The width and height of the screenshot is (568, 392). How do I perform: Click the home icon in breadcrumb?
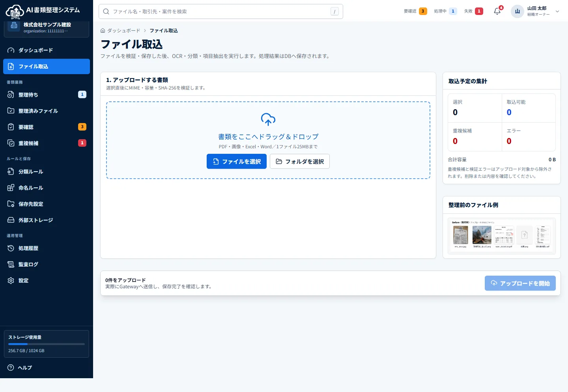(103, 30)
